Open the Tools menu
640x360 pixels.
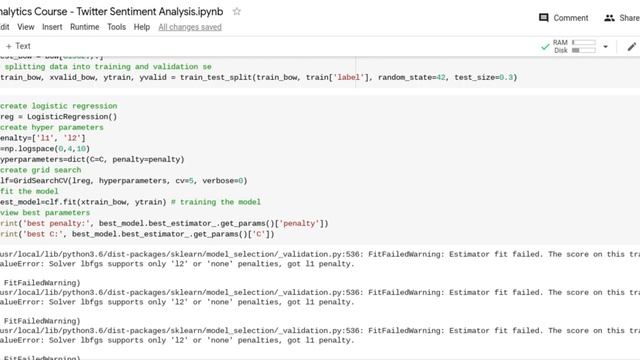[116, 27]
